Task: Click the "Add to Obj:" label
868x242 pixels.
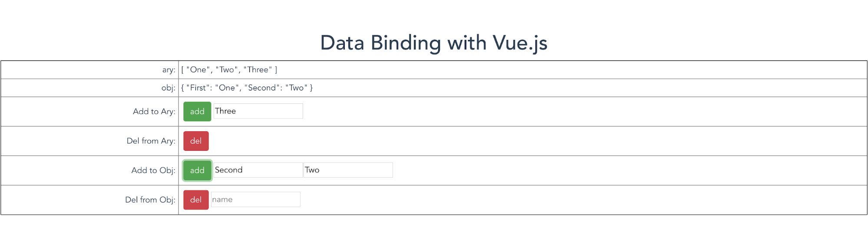Action: pos(153,170)
